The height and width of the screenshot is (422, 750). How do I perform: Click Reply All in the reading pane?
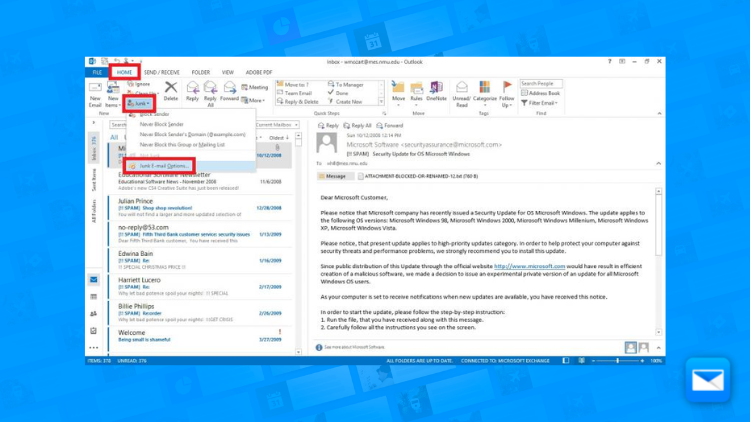[357, 126]
